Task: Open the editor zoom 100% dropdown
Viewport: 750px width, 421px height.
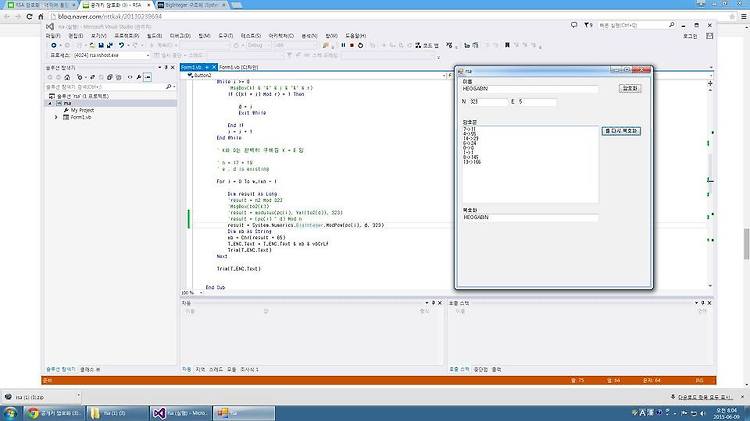Action: tap(201, 293)
